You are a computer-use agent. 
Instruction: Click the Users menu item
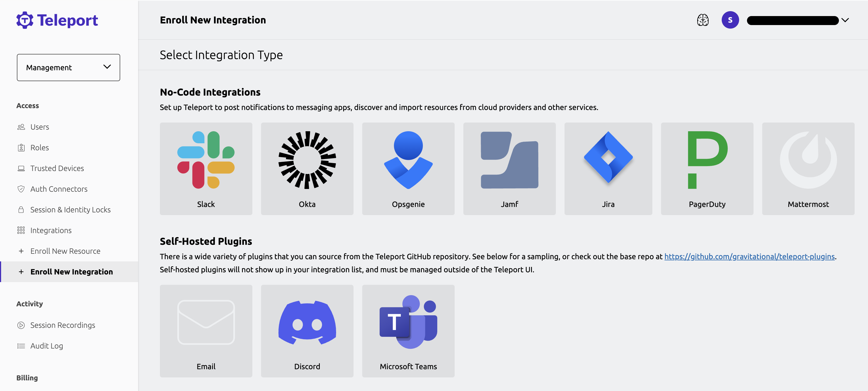point(40,126)
